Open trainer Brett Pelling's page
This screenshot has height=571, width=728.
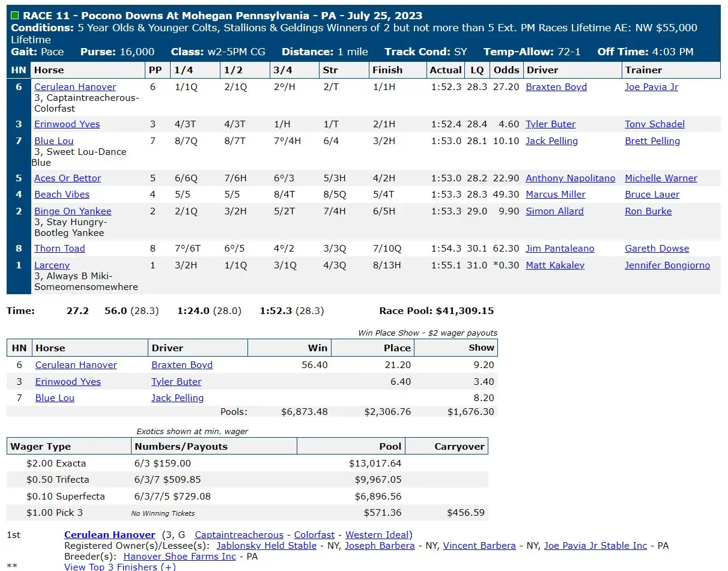click(652, 141)
